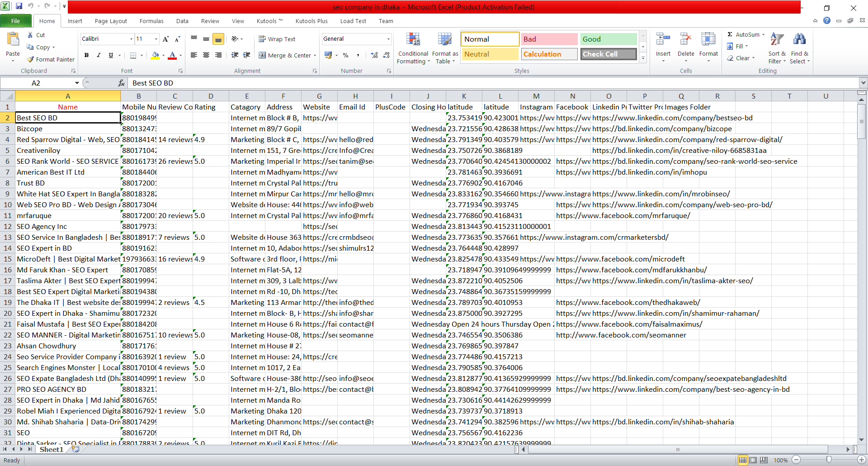The width and height of the screenshot is (868, 466).
Task: Expand the cell Styles gallery
Action: click(643, 58)
